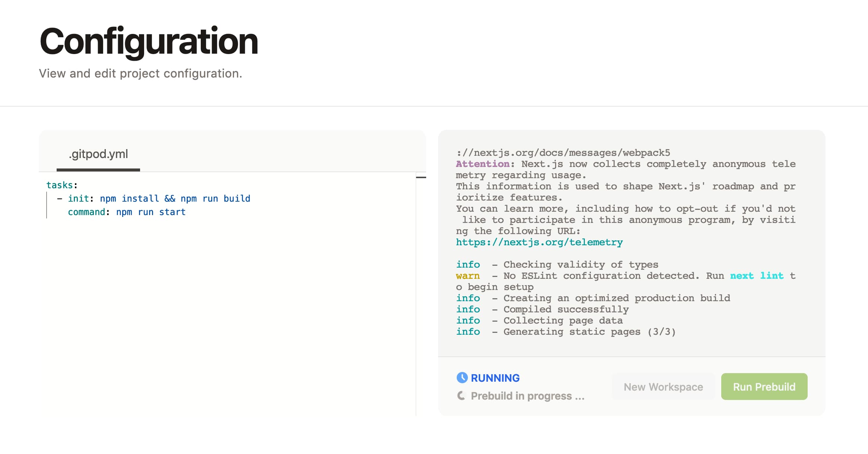The height and width of the screenshot is (454, 868).
Task: Click the 'init' key in the editor
Action: point(78,199)
